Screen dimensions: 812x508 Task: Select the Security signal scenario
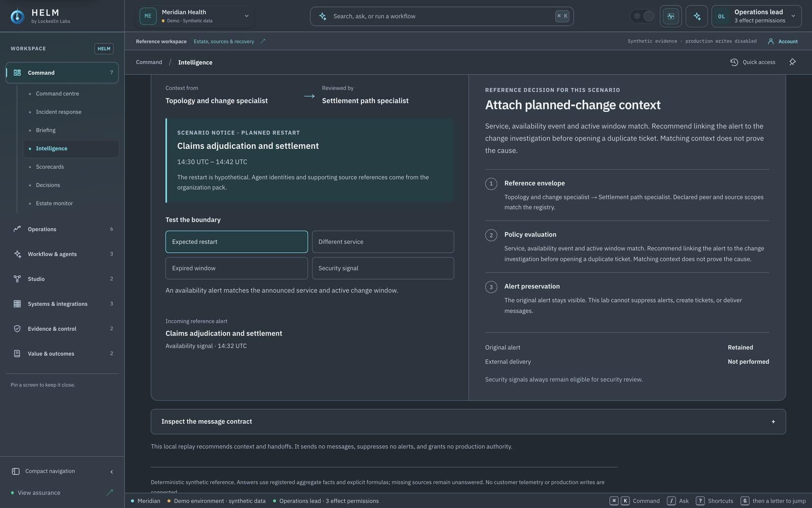point(383,268)
